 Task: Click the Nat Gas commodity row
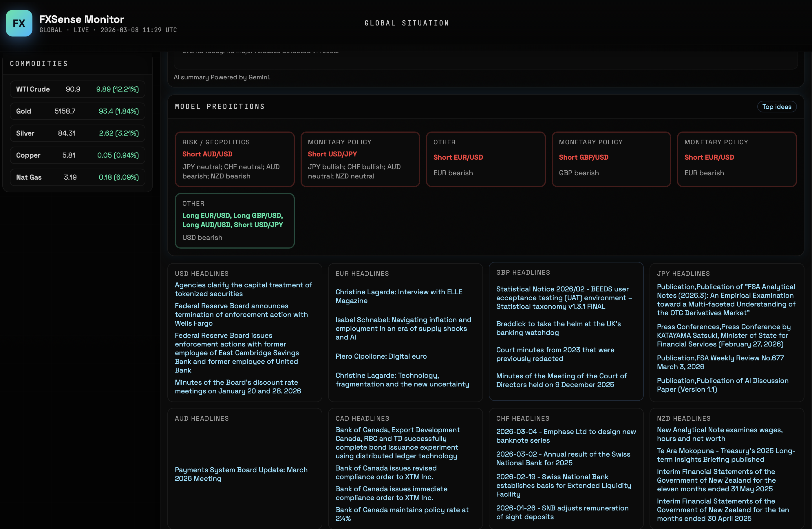pos(77,178)
